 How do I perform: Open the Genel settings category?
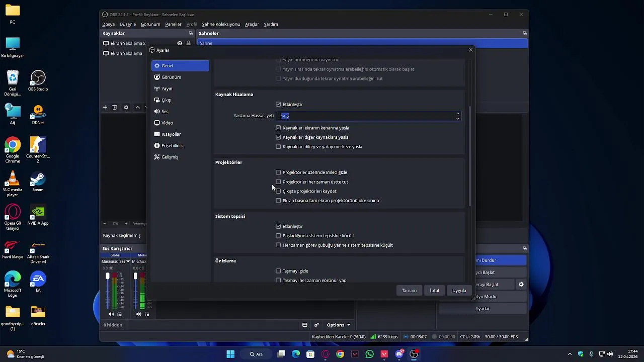point(180,66)
